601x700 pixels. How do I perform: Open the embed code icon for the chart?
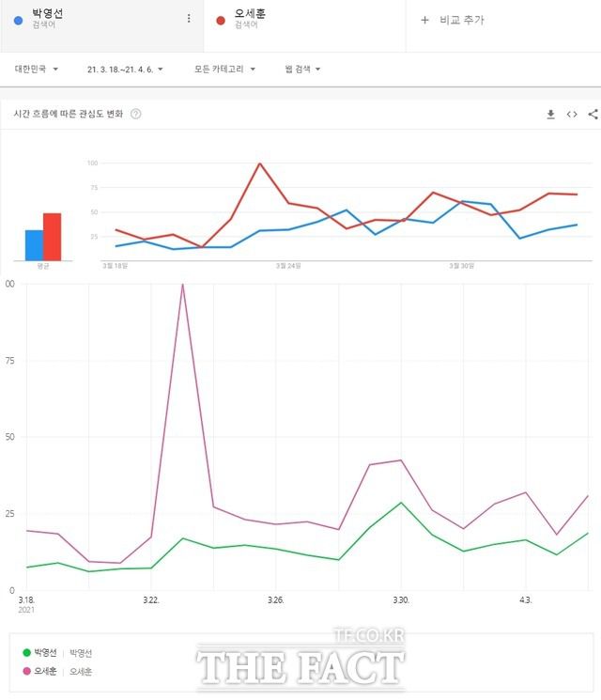pyautogui.click(x=572, y=115)
